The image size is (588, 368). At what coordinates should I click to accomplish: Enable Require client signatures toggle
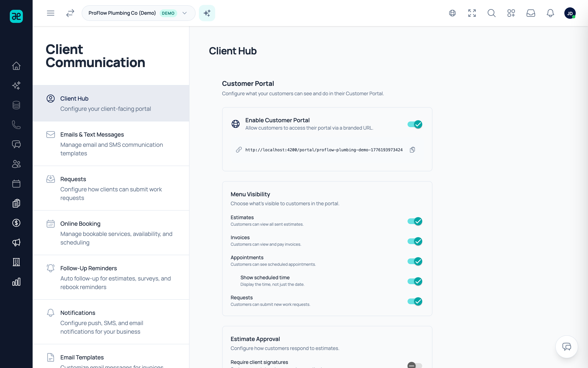(x=415, y=365)
